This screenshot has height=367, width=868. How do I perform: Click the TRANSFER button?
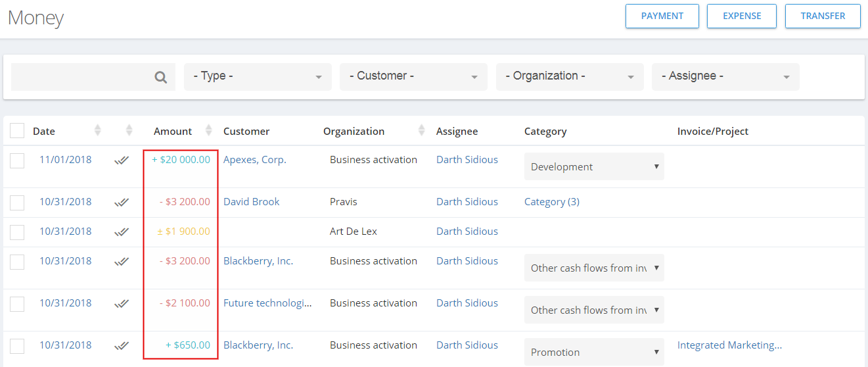click(823, 16)
